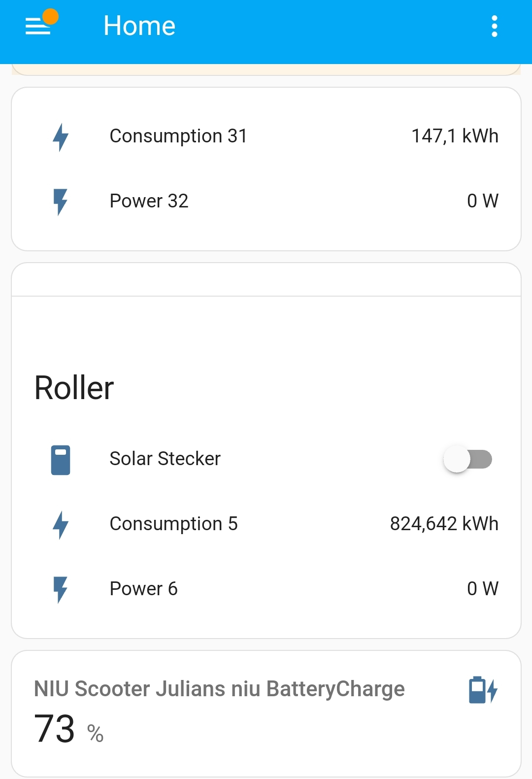
Task: Toggle the Solar Stecker switch
Action: click(467, 459)
